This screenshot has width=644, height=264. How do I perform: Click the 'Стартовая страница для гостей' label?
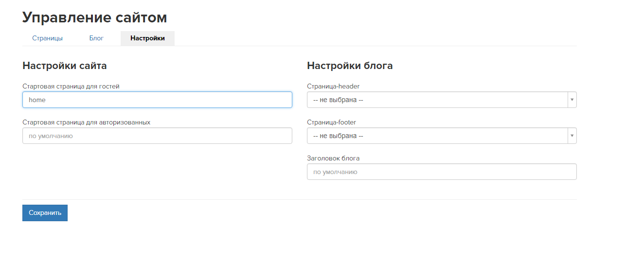pos(71,86)
